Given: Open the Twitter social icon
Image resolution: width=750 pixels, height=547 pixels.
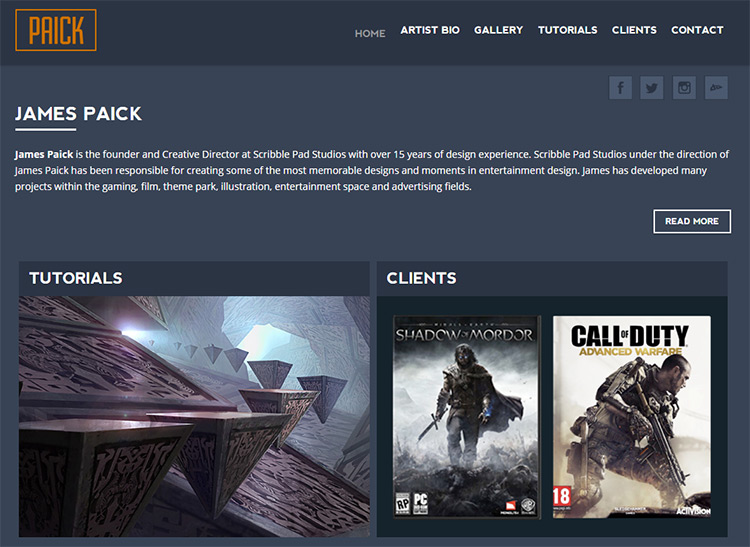Looking at the screenshot, I should (x=652, y=88).
